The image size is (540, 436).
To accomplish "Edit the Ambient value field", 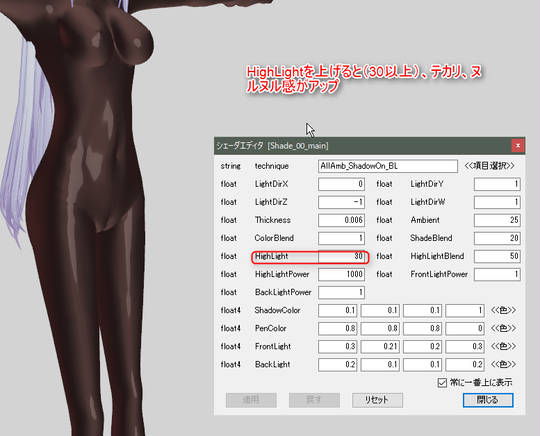I will pyautogui.click(x=497, y=220).
